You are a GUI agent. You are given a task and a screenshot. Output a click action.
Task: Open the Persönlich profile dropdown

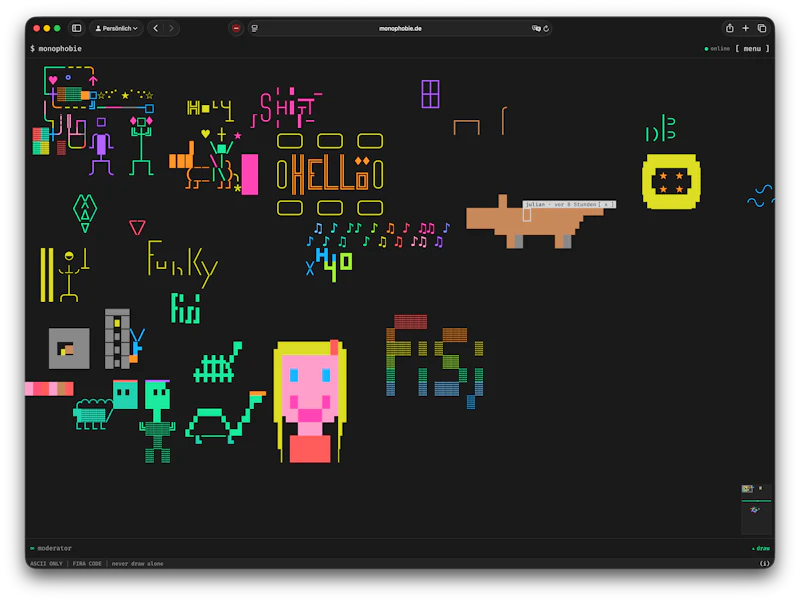(x=117, y=29)
